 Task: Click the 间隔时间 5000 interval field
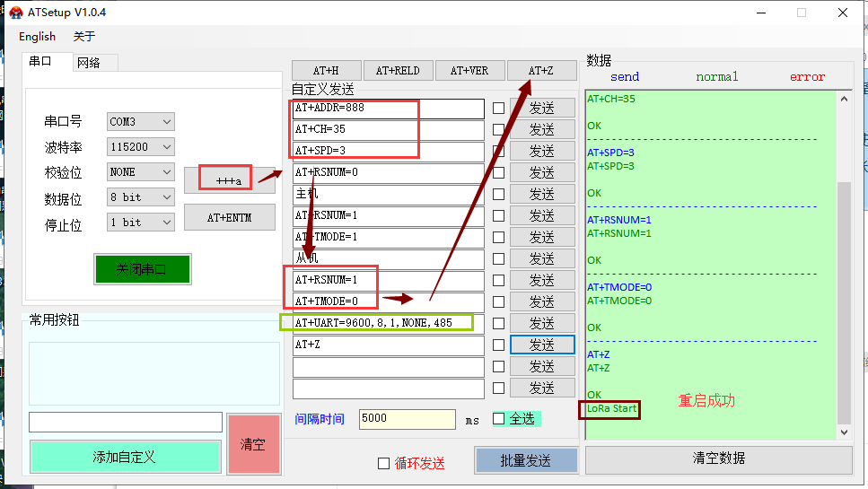408,419
